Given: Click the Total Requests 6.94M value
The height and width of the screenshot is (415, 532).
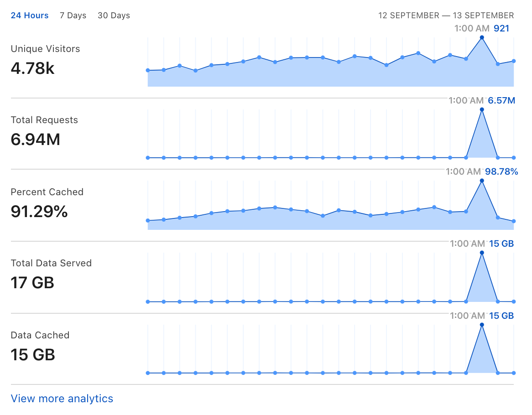Looking at the screenshot, I should click(x=35, y=140).
